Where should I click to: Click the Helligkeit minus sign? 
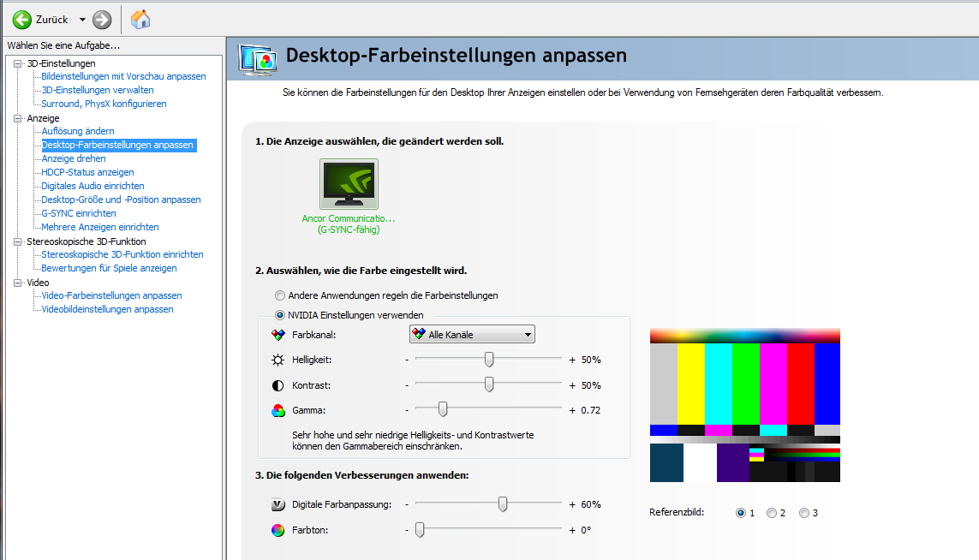tap(407, 360)
